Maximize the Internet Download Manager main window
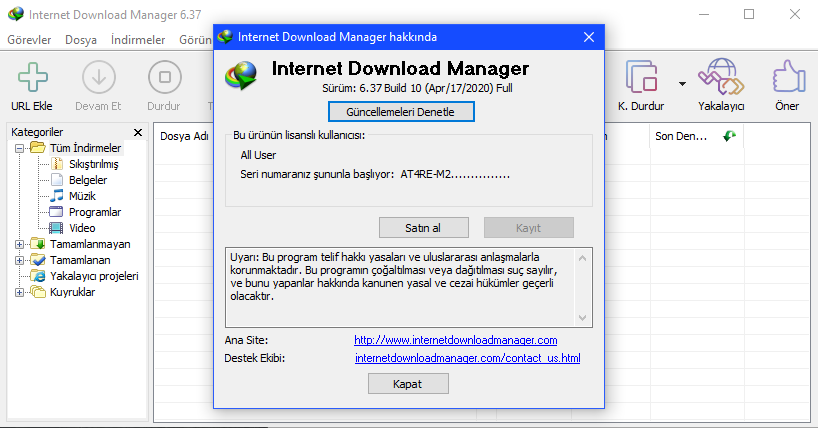 [749, 14]
